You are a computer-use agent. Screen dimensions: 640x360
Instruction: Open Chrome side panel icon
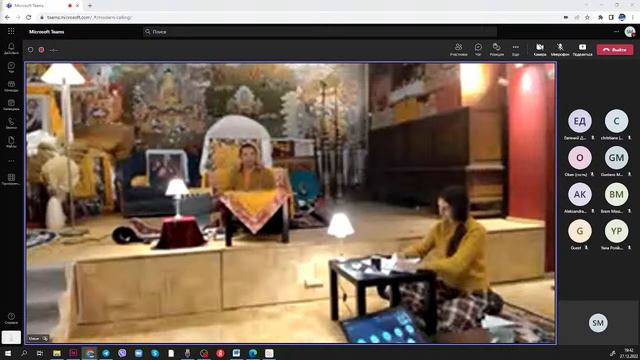coord(611,18)
